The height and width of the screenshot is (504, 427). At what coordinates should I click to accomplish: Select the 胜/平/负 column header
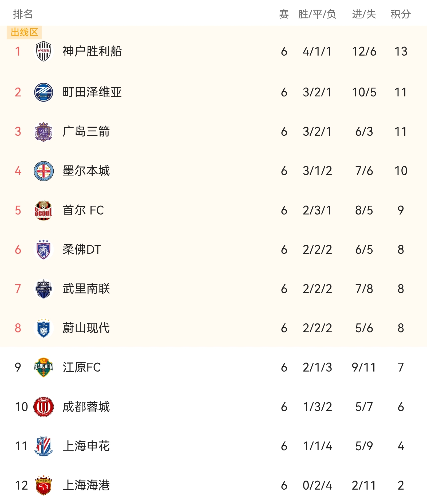317,14
